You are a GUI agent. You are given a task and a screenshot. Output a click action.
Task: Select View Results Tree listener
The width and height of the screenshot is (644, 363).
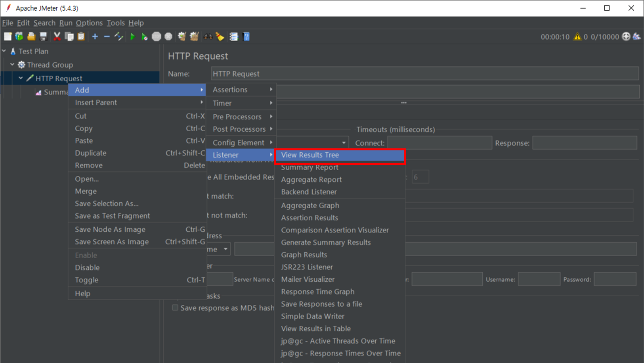click(x=340, y=155)
